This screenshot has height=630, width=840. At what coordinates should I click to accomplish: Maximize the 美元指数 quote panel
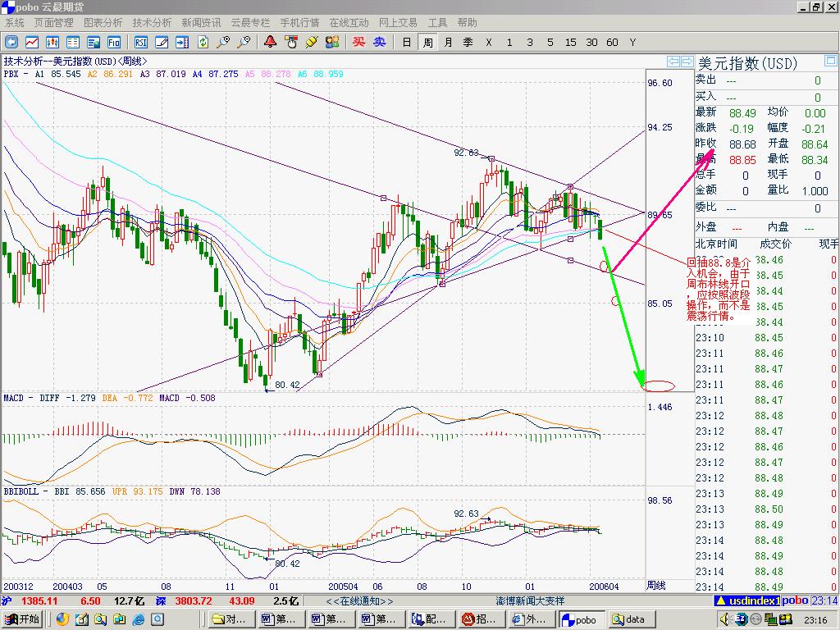pos(831,62)
